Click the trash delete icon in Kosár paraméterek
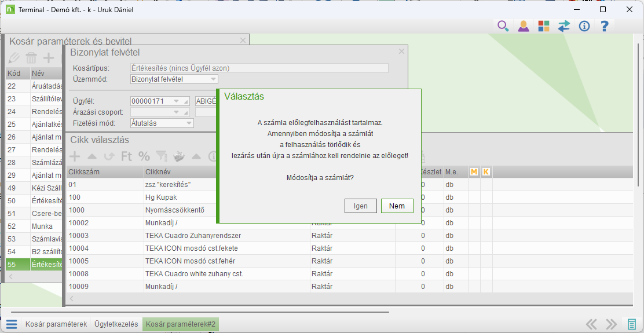 (x=31, y=58)
